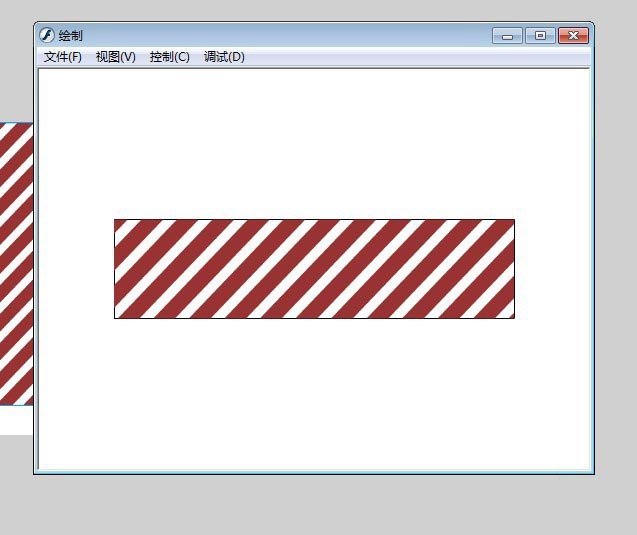Click the striped shape in background window
The height and width of the screenshot is (535, 637).
coord(16,264)
